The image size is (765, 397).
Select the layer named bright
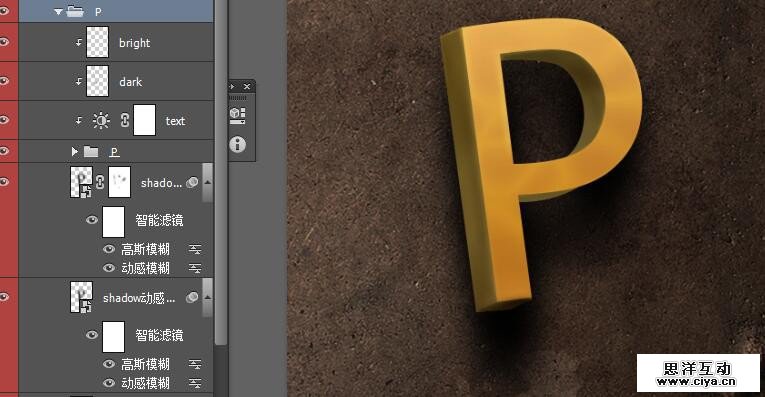pyautogui.click(x=135, y=43)
